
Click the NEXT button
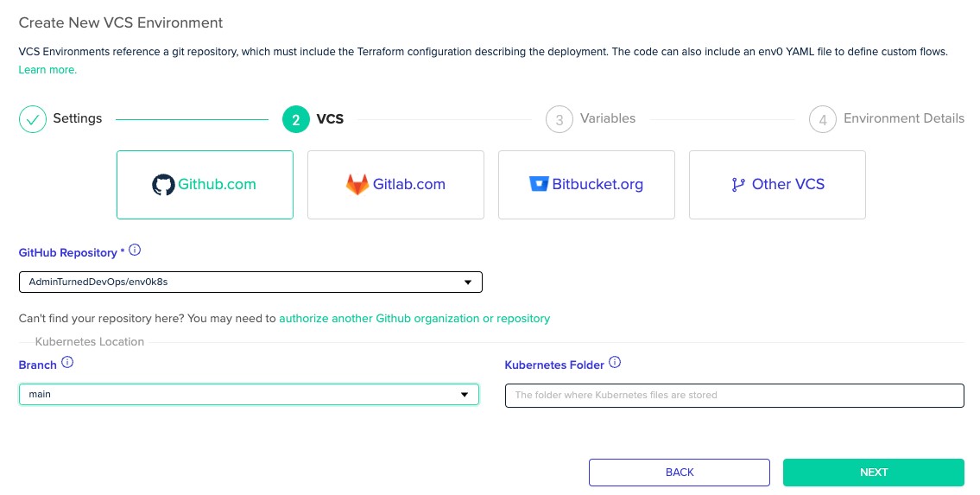point(873,473)
